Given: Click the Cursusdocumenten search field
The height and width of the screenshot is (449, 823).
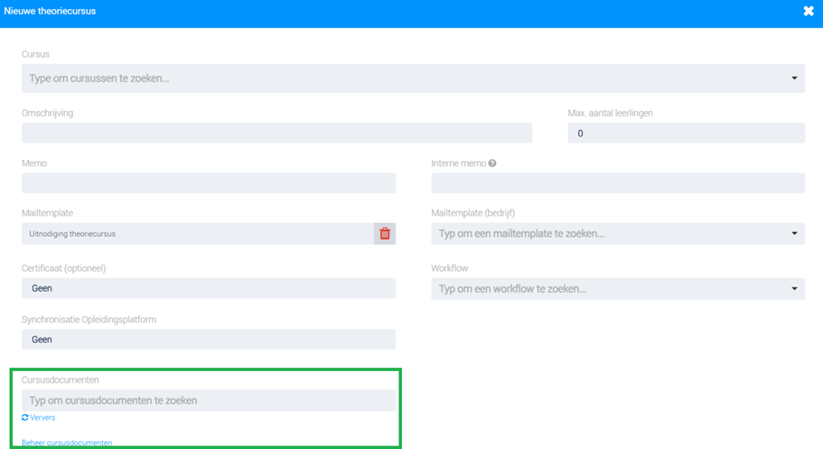Looking at the screenshot, I should pyautogui.click(x=208, y=401).
